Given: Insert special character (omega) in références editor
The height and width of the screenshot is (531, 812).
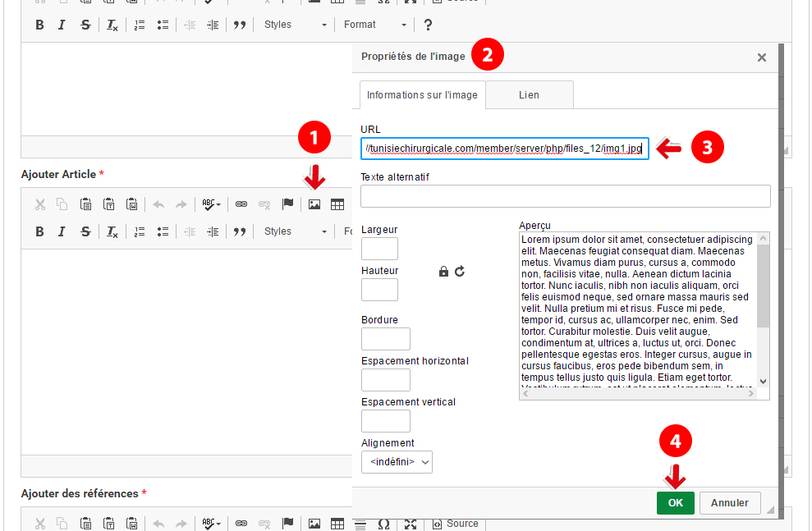Looking at the screenshot, I should click(x=383, y=524).
